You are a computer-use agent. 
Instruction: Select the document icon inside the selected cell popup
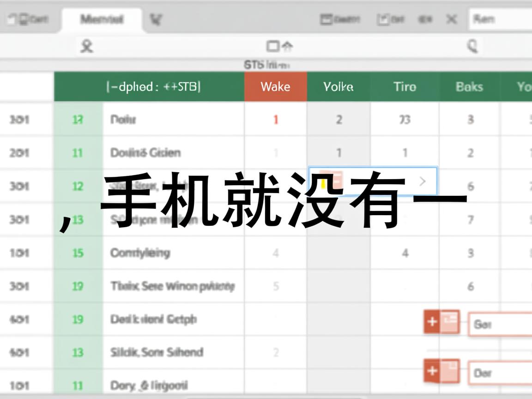tap(330, 180)
